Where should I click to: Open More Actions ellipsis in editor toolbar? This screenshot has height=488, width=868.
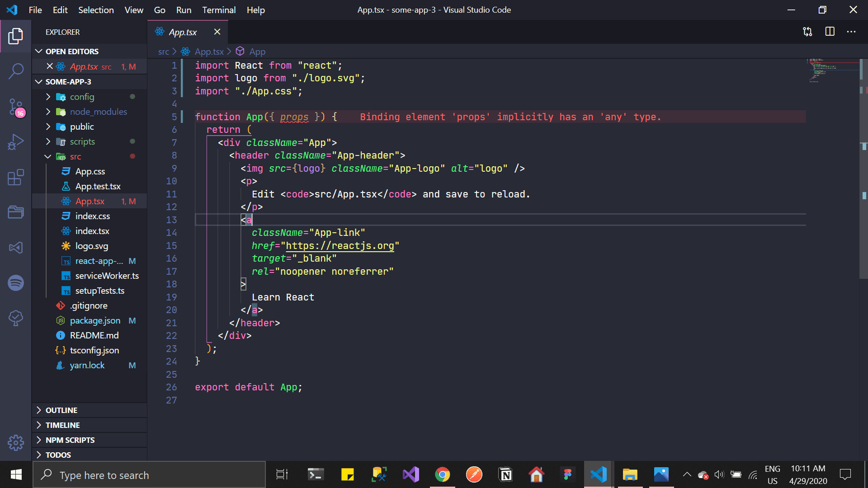(851, 32)
